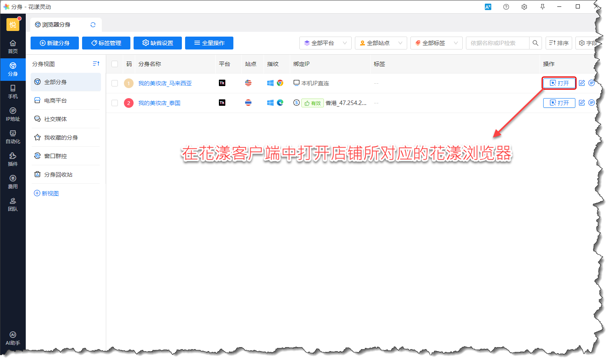Select 社交媒体 view

pos(66,119)
